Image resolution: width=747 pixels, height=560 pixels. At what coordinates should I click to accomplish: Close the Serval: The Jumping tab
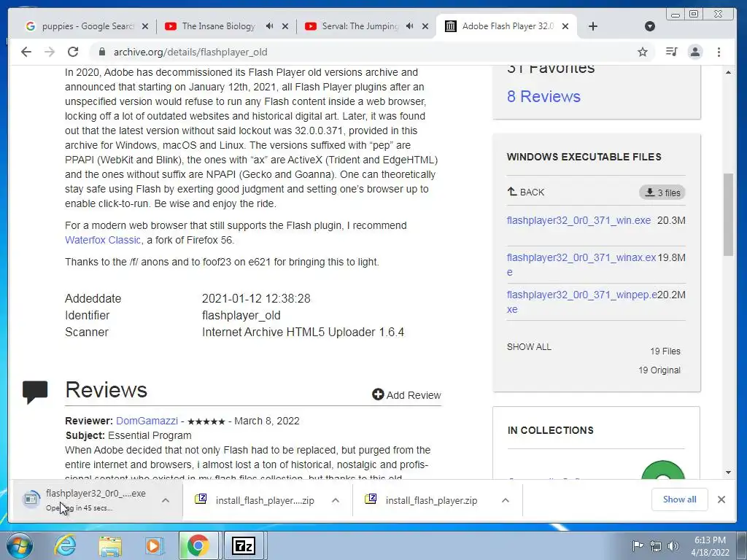[425, 26]
